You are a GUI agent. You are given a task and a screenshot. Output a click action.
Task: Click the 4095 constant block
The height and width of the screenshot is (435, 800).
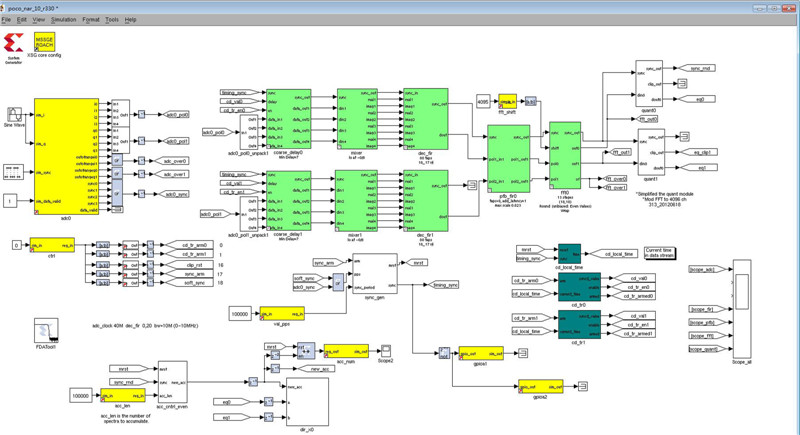482,101
